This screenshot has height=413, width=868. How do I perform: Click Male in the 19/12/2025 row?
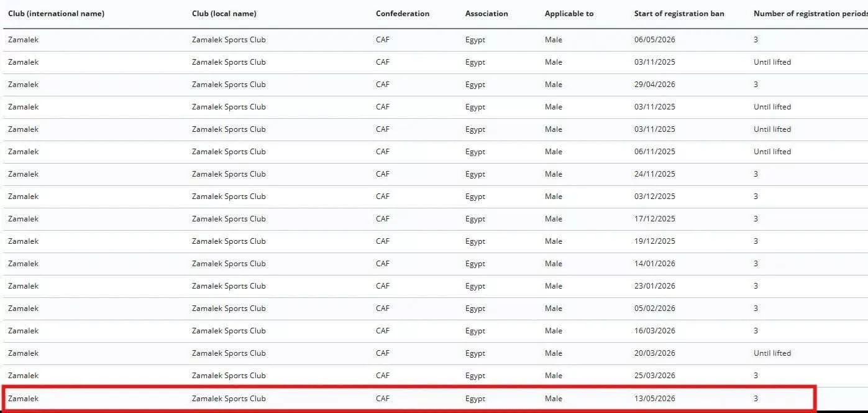pos(554,241)
